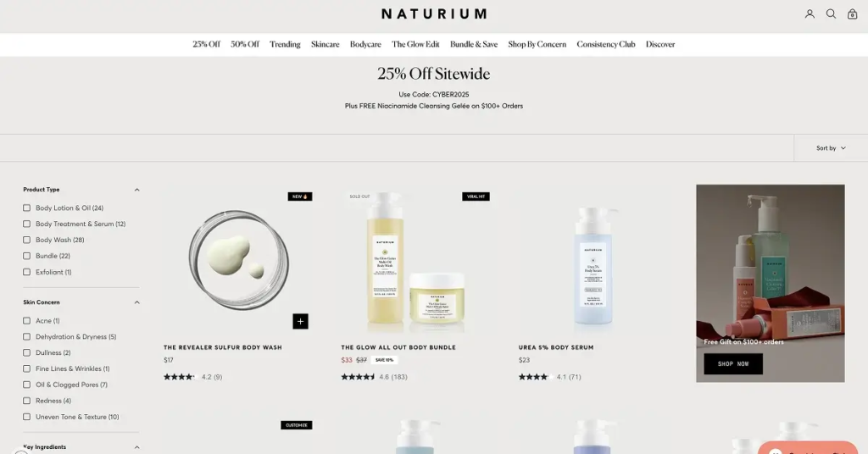Click the Shop Now button
Screen dimensions: 868x454
click(x=733, y=364)
